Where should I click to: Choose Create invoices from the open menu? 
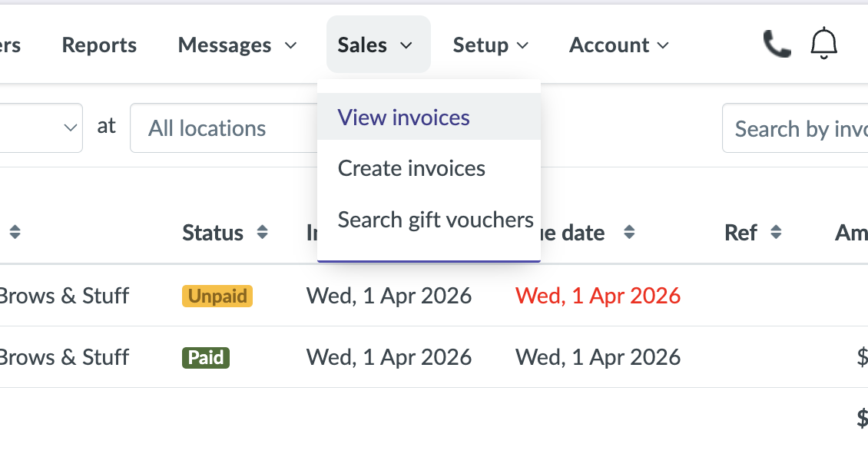tap(411, 168)
